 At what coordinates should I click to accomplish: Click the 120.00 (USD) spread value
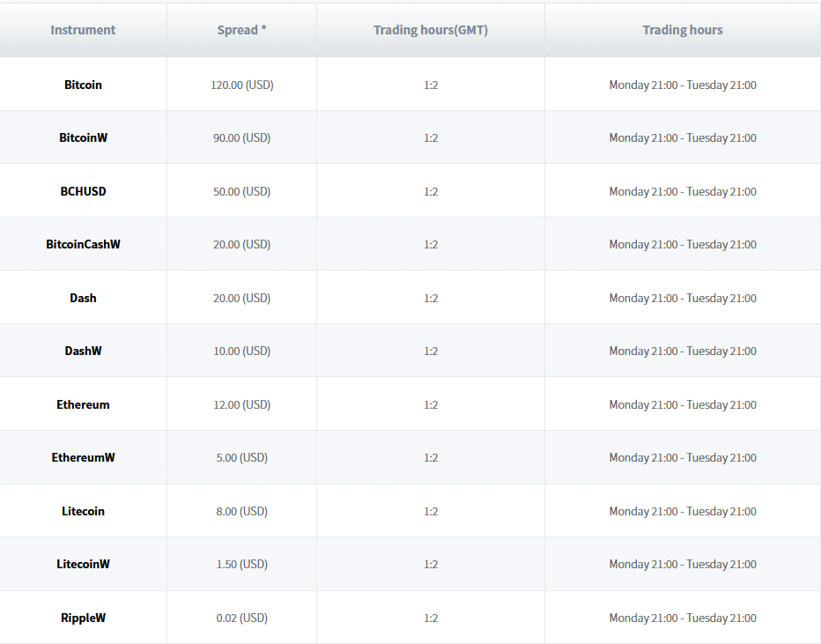pyautogui.click(x=241, y=85)
